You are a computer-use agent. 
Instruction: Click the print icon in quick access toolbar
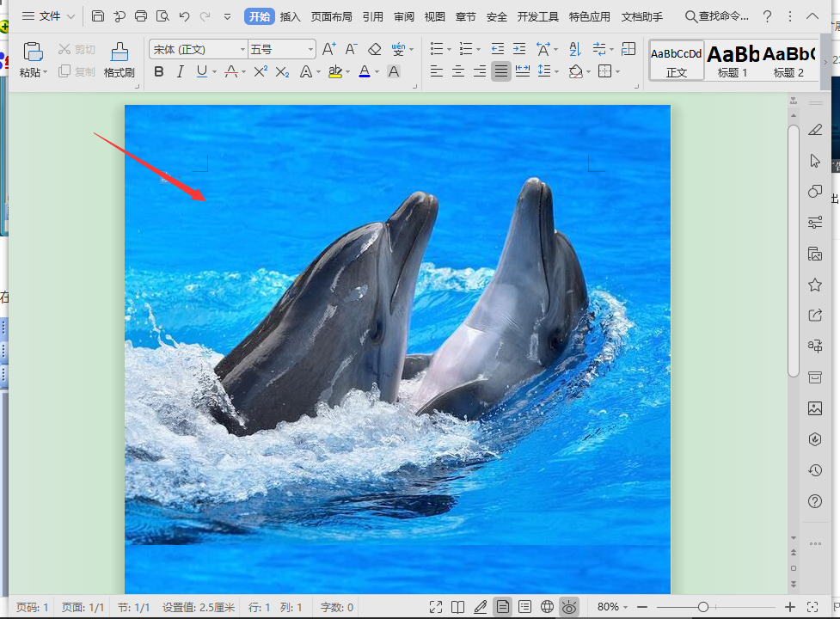[141, 16]
